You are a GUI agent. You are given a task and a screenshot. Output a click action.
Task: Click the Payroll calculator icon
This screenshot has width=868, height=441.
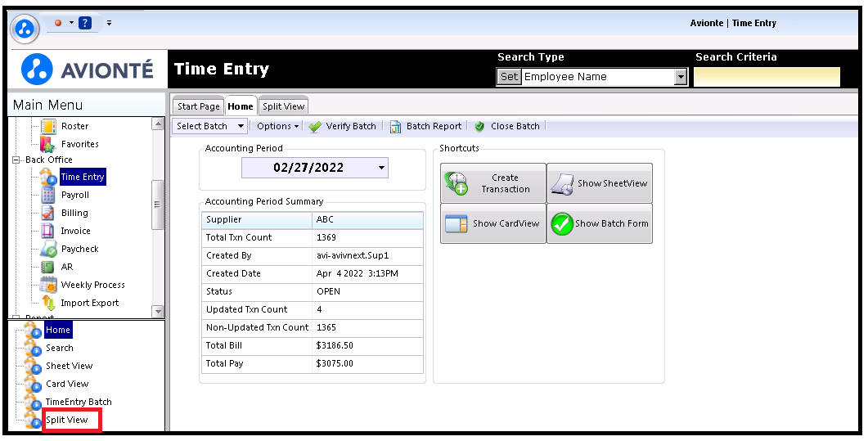point(48,196)
